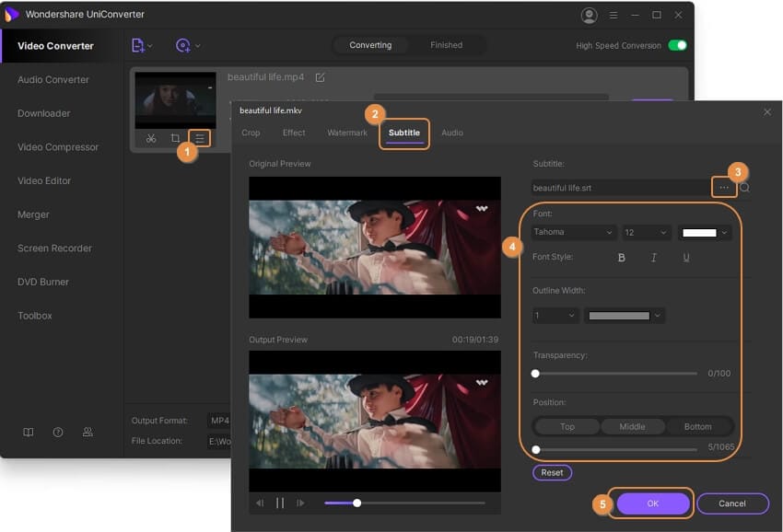Click the subtitle file path field
The image size is (783, 532).
coord(621,188)
